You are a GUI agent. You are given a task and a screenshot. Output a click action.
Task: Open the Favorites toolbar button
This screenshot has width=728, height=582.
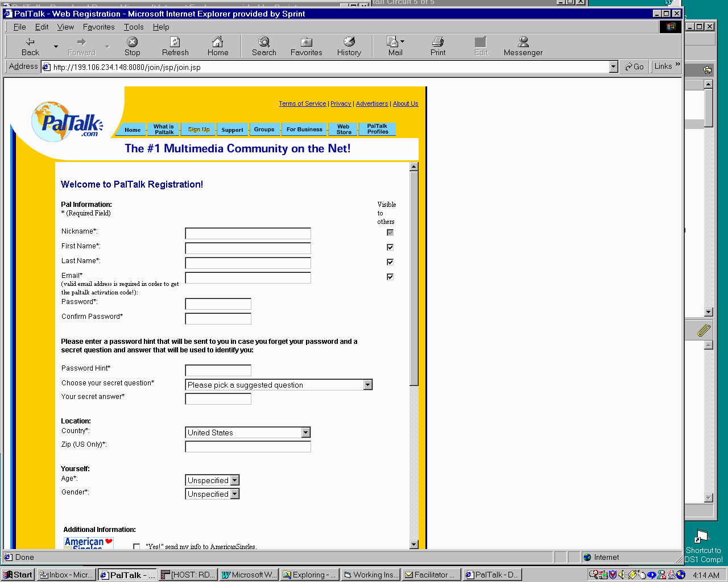306,47
